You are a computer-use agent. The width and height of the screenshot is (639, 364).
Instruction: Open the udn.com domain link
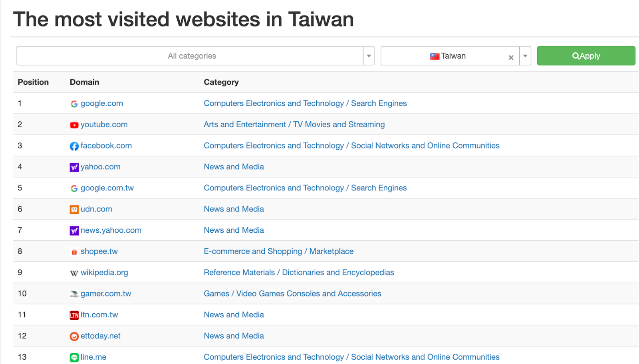coord(96,209)
